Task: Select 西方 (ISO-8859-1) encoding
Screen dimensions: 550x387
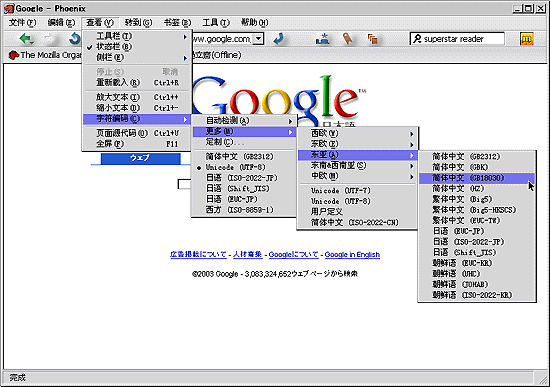Action: click(x=244, y=210)
